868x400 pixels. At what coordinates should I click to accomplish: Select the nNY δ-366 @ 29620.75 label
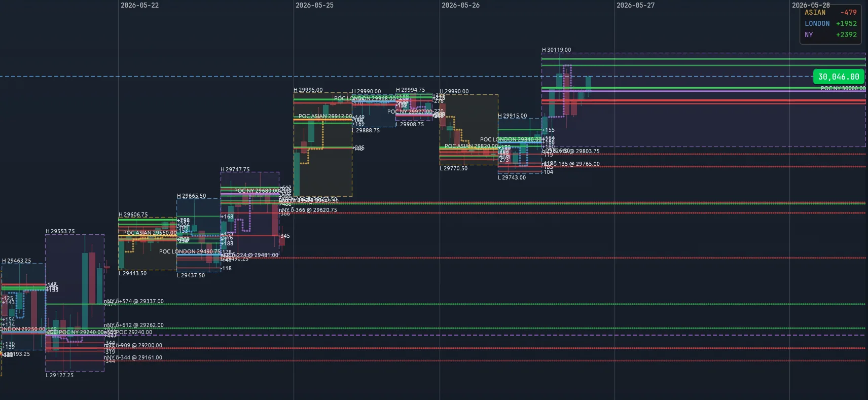(308, 210)
